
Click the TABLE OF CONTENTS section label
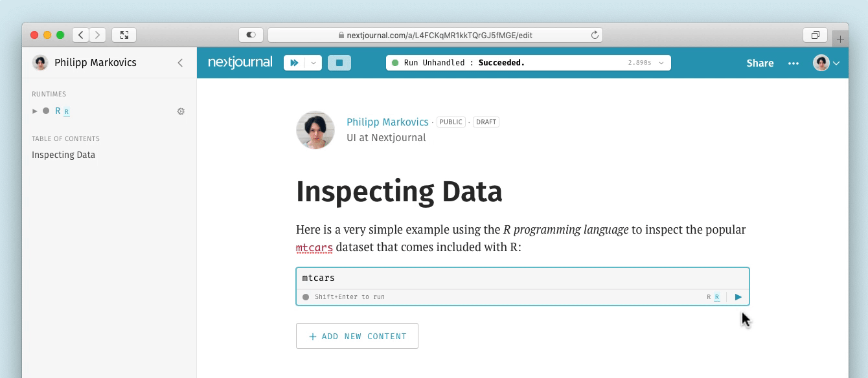coord(65,139)
